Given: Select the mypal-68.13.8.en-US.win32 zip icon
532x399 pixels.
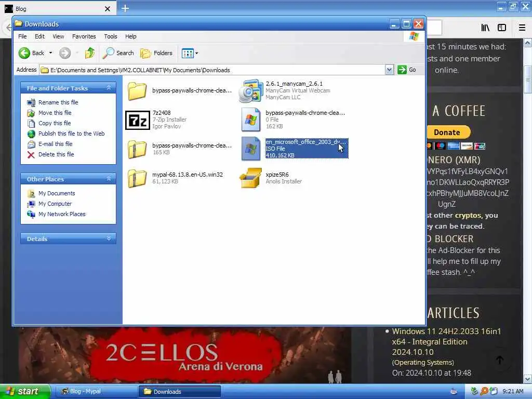Looking at the screenshot, I should (137, 178).
